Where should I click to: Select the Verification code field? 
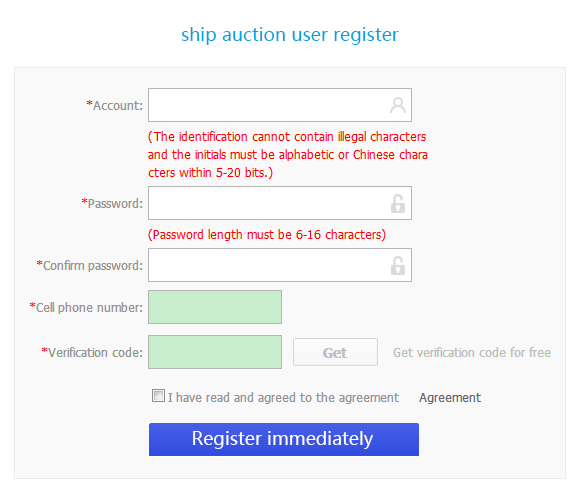(215, 352)
